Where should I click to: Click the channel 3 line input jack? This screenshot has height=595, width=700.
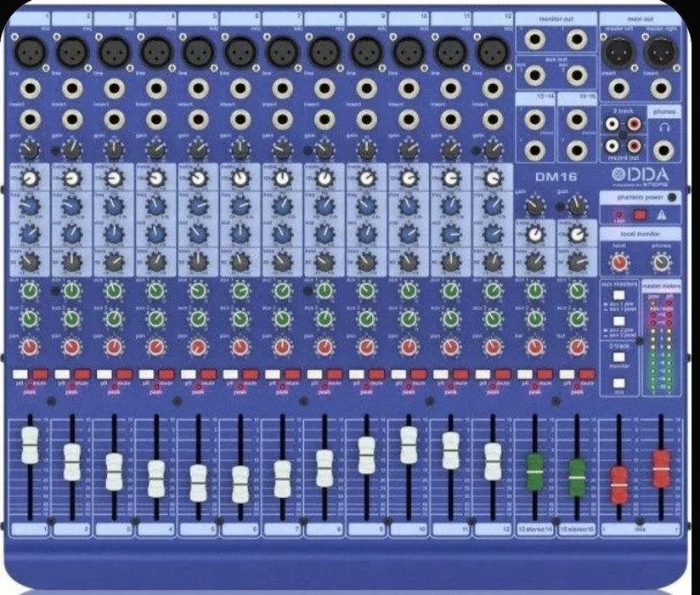(115, 88)
